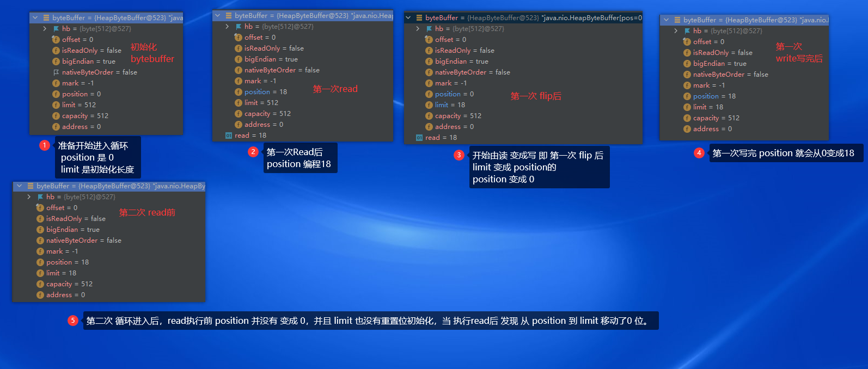The width and height of the screenshot is (868, 369).
Task: Select 'read = 18' row in 第一次 flip后 panel
Action: (441, 138)
